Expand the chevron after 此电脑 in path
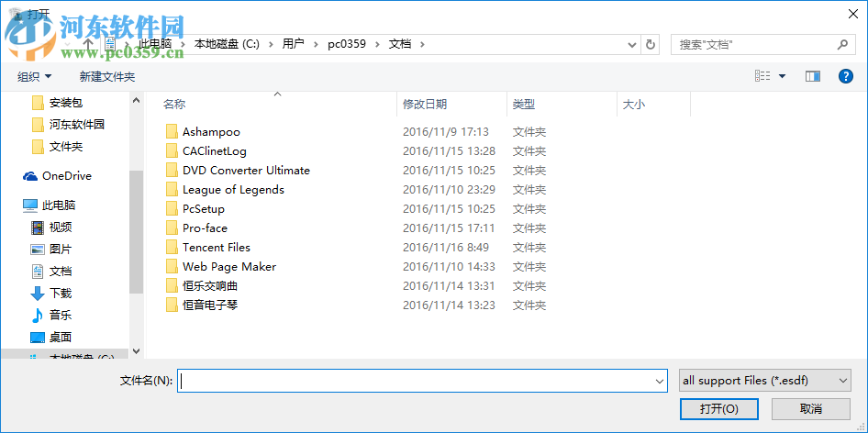868x433 pixels. click(x=183, y=44)
